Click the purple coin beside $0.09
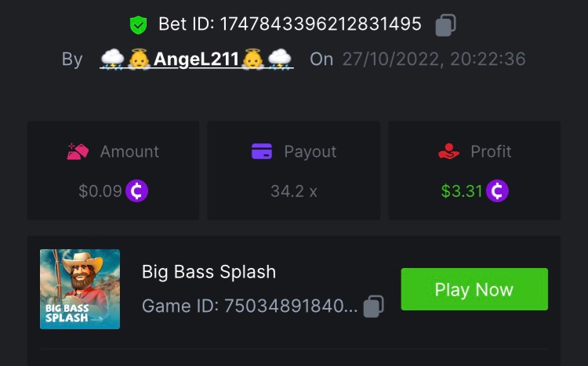 (x=137, y=190)
